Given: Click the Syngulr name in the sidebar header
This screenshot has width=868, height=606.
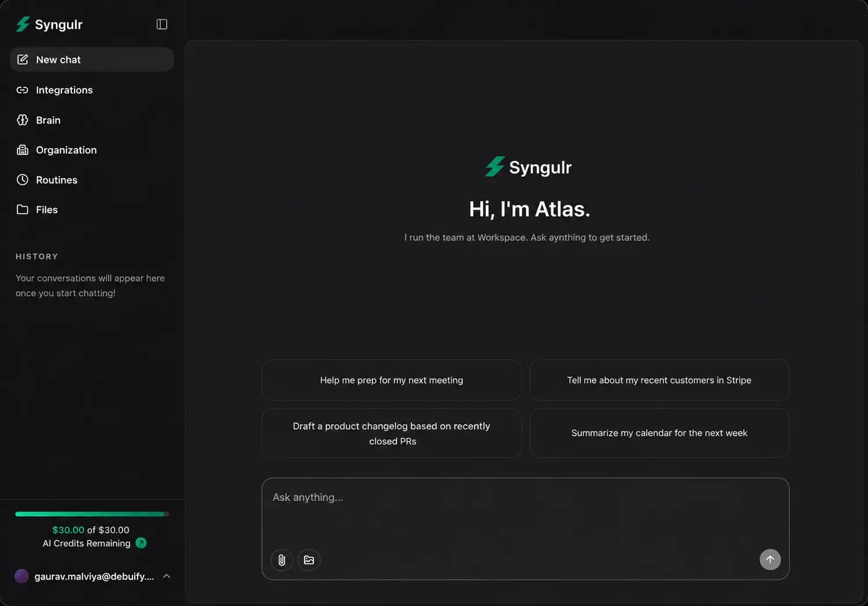Looking at the screenshot, I should point(58,24).
